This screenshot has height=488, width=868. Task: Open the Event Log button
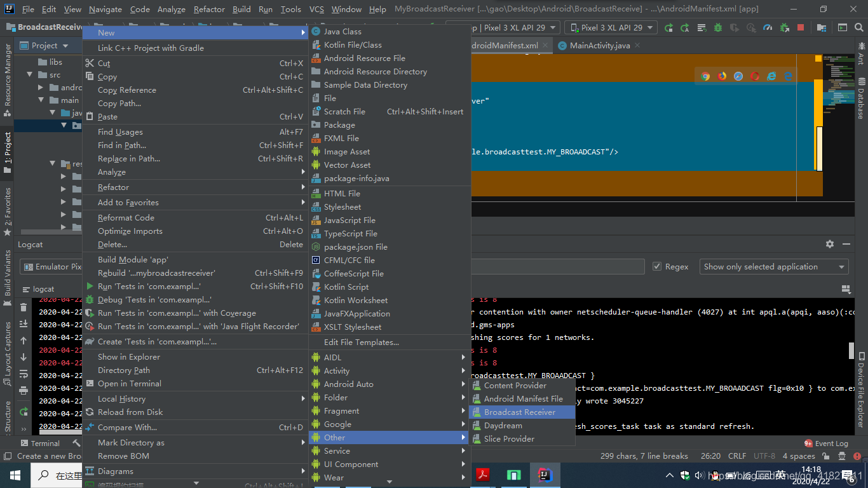[826, 443]
